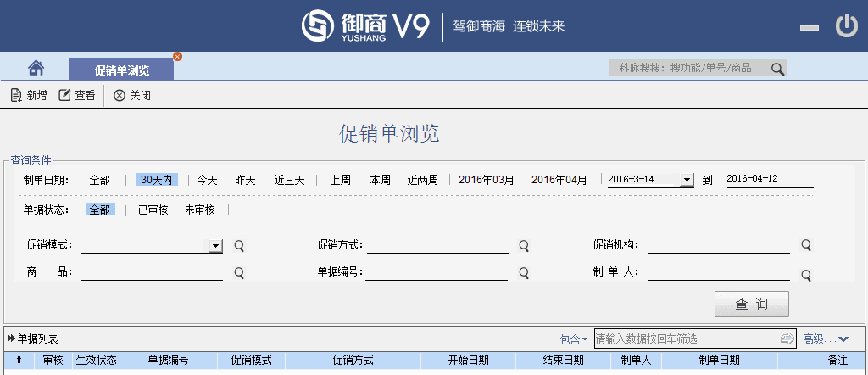The height and width of the screenshot is (375, 868).
Task: Sort by the 制单人 column header
Action: 636,360
